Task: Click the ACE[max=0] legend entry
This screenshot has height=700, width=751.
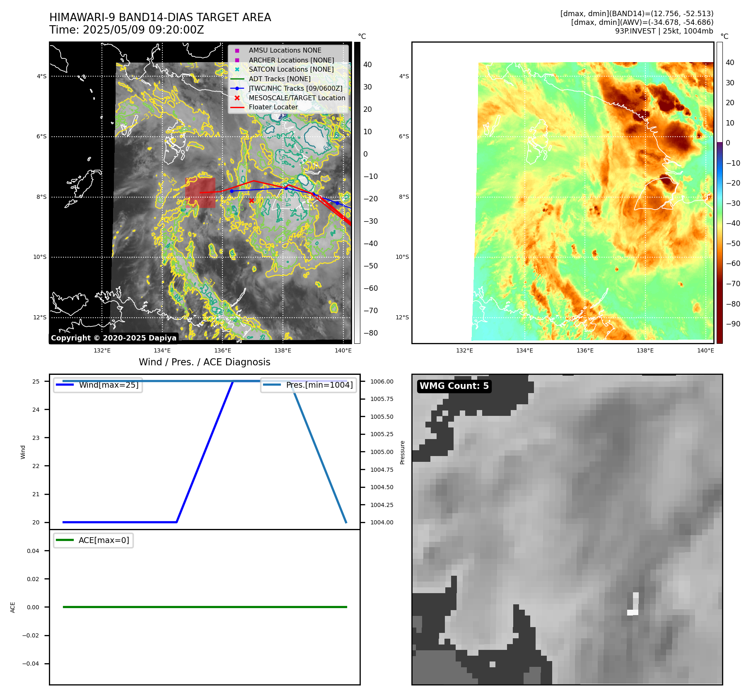Action: pyautogui.click(x=94, y=540)
